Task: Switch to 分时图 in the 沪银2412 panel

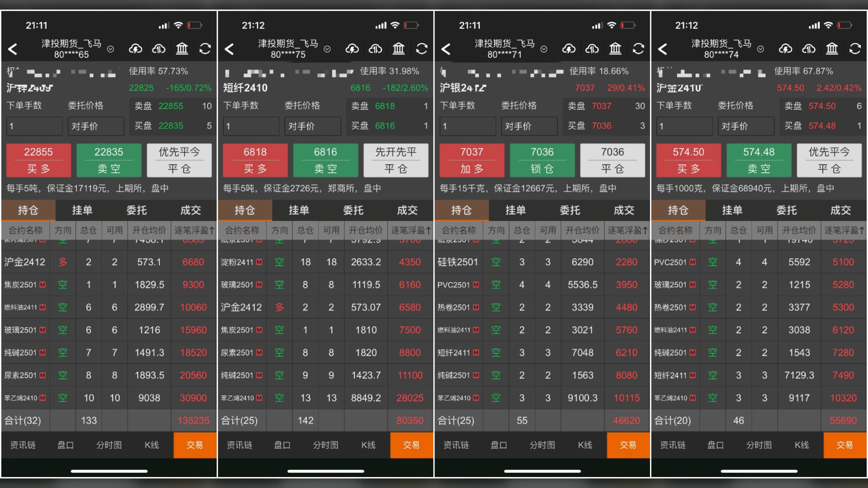Action: [542, 445]
